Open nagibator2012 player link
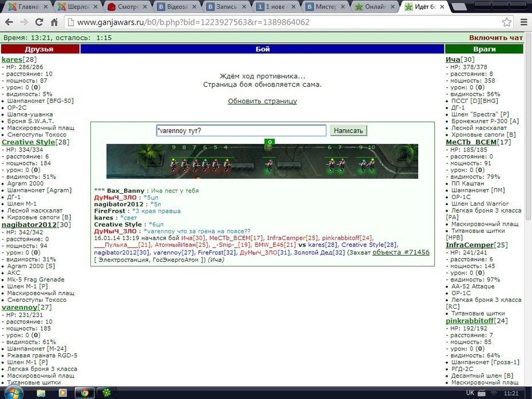 click(29, 225)
